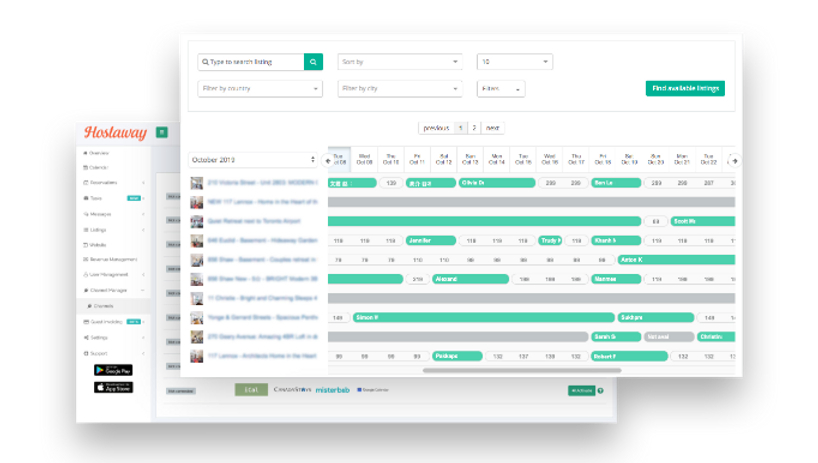Expand Channel Manager in the sidebar
This screenshot has height=463, width=818.
coord(110,290)
